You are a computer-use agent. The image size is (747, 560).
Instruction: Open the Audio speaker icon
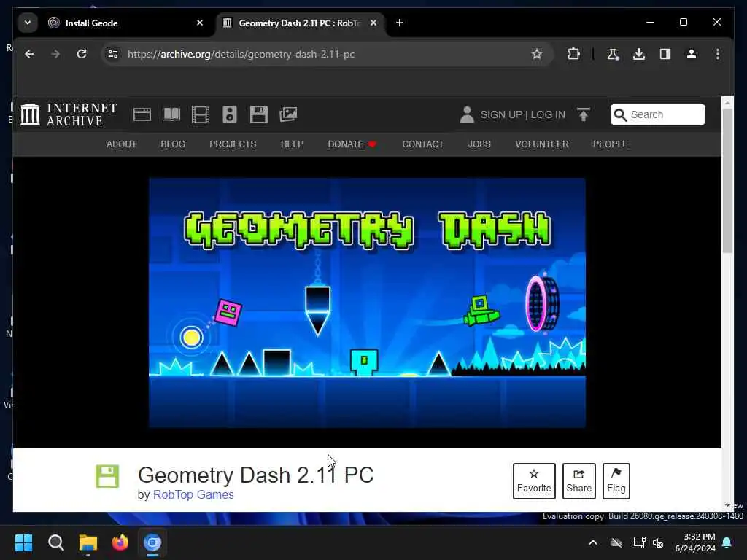[230, 114]
